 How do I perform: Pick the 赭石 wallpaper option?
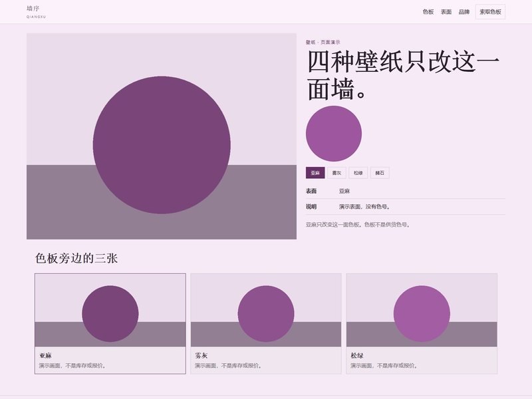click(380, 173)
